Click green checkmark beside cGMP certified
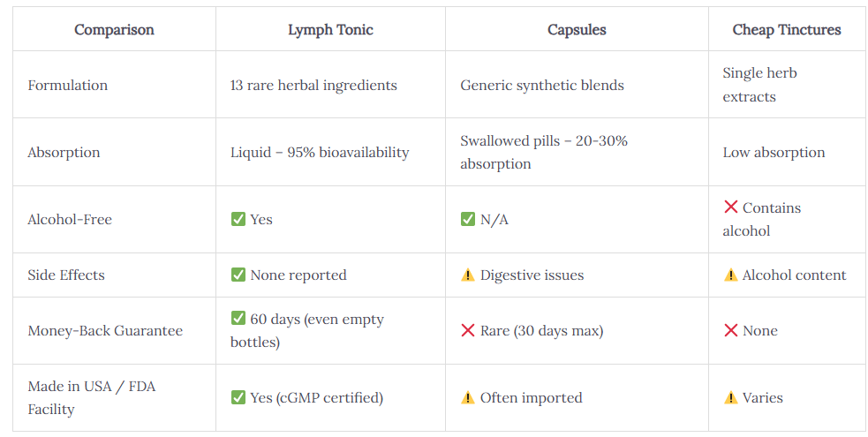 coord(238,397)
